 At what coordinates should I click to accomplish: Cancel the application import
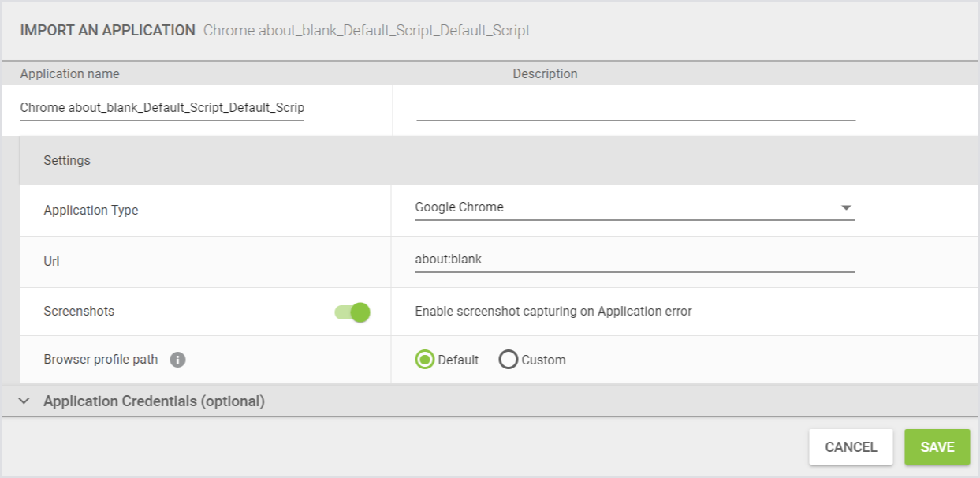click(851, 446)
